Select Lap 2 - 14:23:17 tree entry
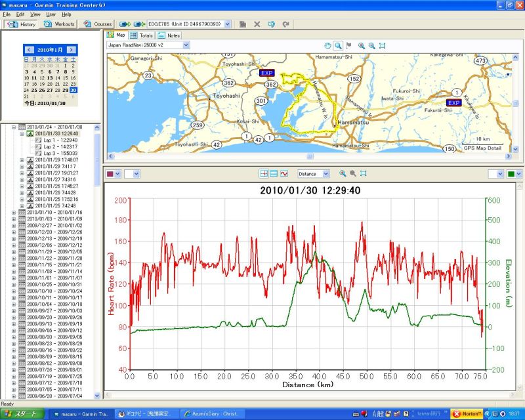525x420 pixels. [x=60, y=147]
